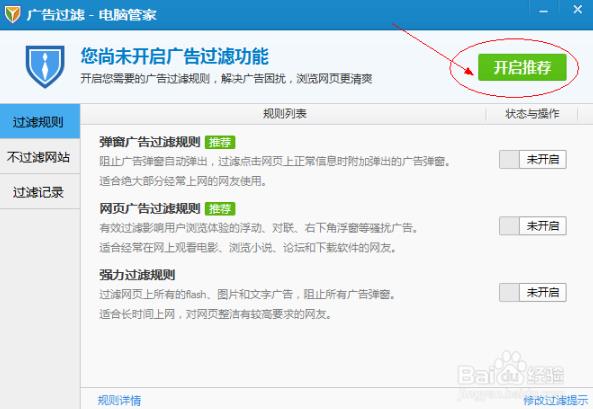Enable the 网页广告过滤规则 switch
Image resolution: width=593 pixels, height=409 pixels.
(532, 226)
